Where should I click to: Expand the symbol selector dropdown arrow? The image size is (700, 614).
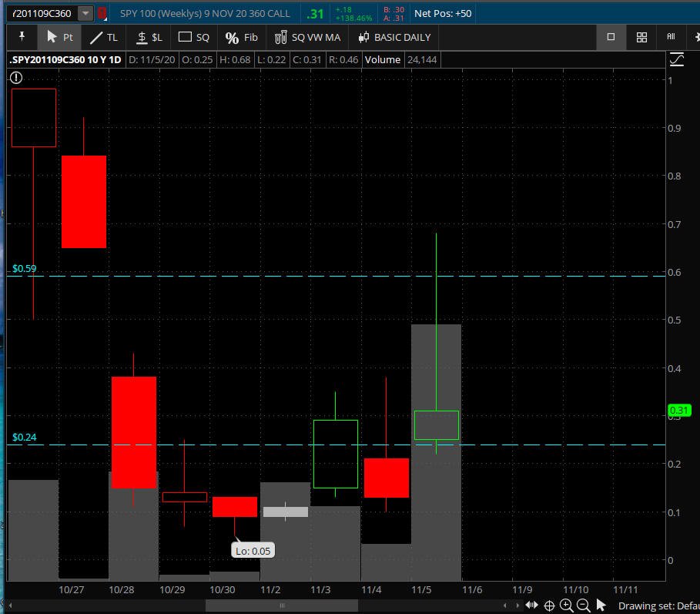pos(85,14)
